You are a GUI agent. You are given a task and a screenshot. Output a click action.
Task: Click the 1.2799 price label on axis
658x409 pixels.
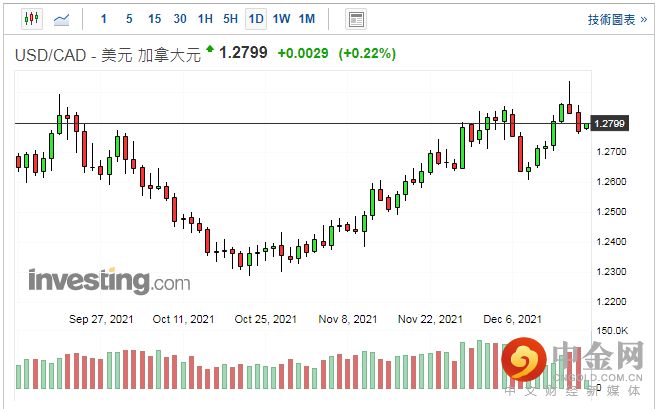[x=610, y=123]
